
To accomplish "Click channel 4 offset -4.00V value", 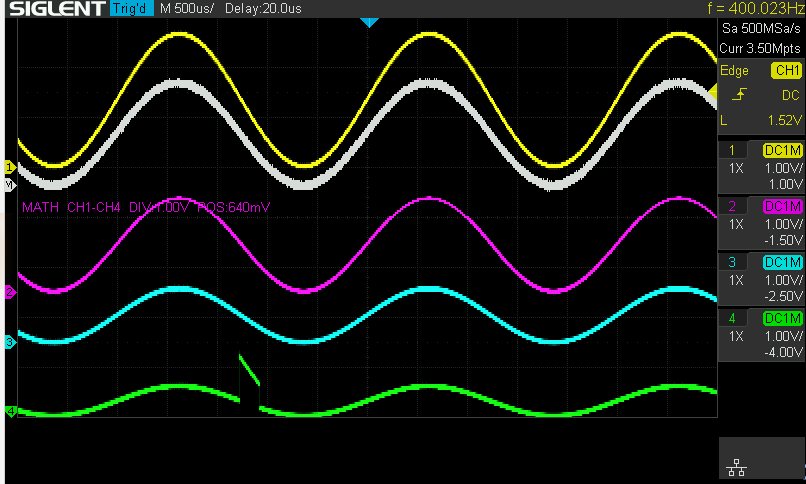I will pyautogui.click(x=783, y=352).
